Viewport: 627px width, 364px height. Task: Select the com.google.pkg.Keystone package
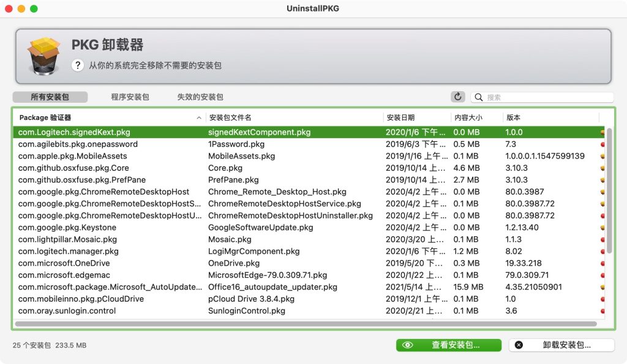(67, 228)
